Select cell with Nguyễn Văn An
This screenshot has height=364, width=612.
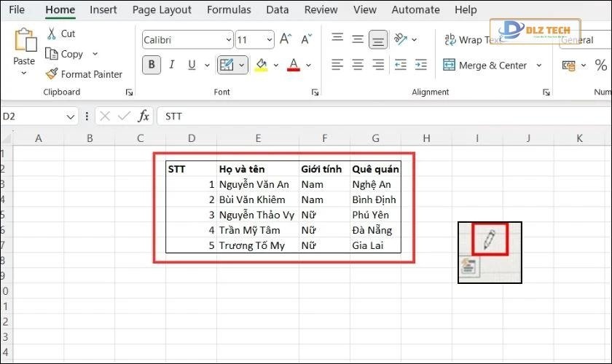point(258,184)
